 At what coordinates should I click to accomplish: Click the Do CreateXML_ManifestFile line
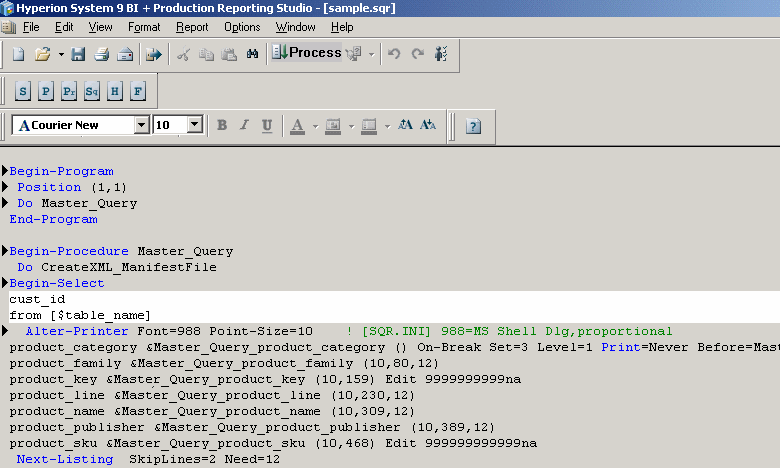117,267
